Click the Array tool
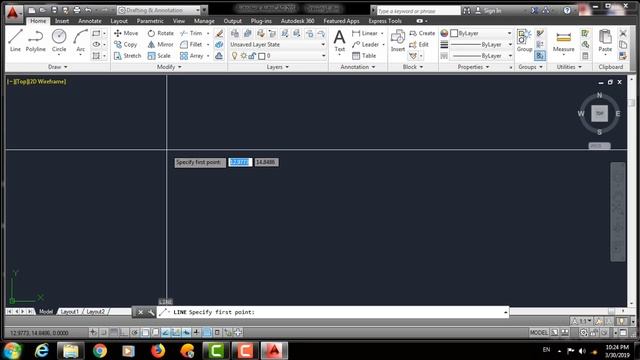Viewport: 640px width, 360px height. pyautogui.click(x=192, y=56)
